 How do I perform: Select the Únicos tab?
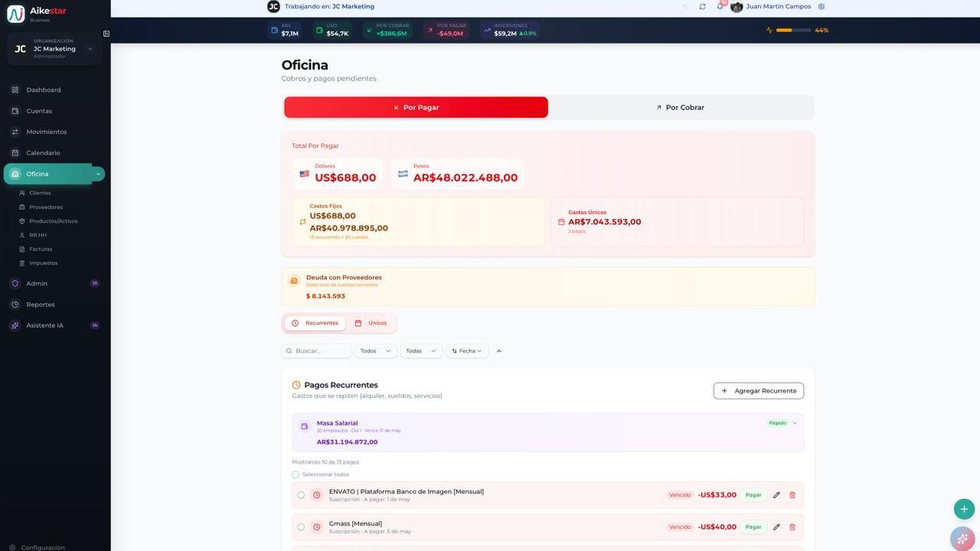coord(371,323)
